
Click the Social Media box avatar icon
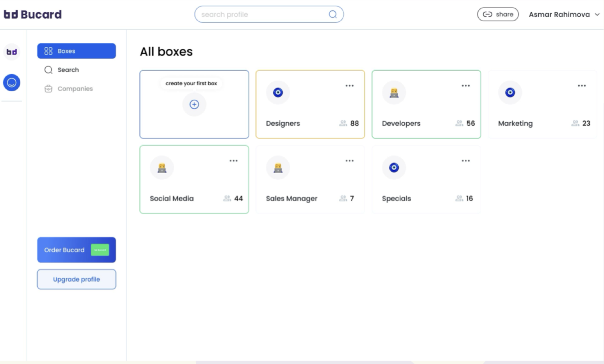[162, 167]
